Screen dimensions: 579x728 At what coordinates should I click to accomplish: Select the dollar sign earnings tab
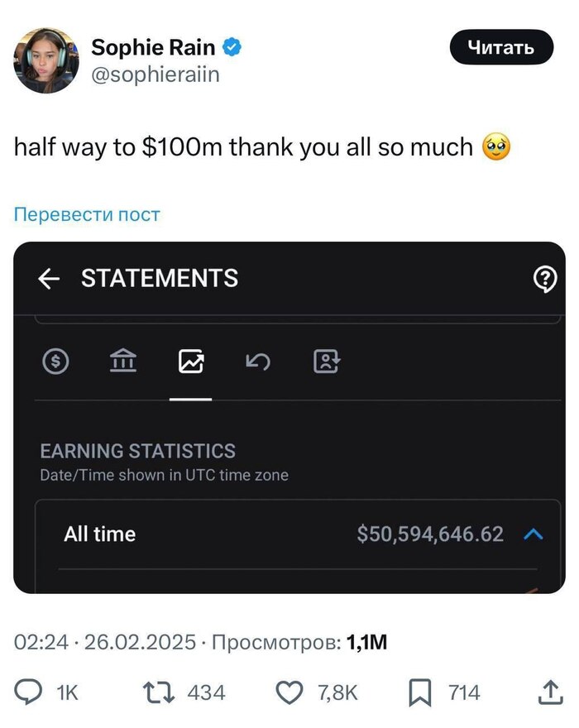[x=55, y=362]
